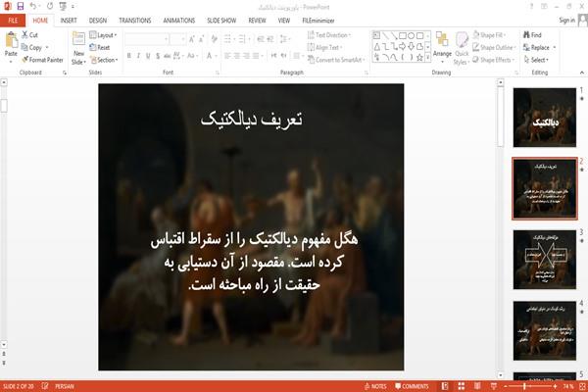Click Select in Editing group

(x=536, y=60)
